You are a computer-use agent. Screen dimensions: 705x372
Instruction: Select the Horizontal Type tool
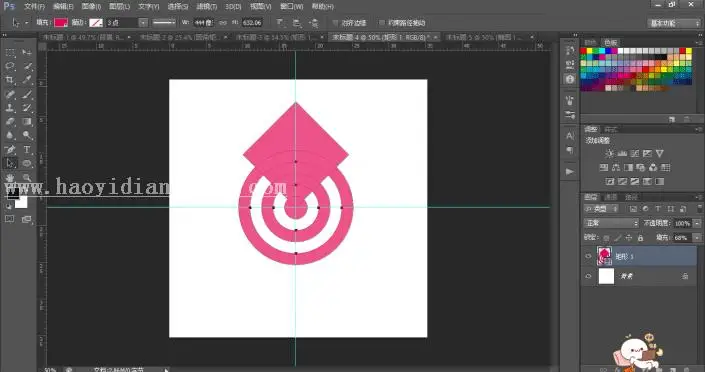27,149
